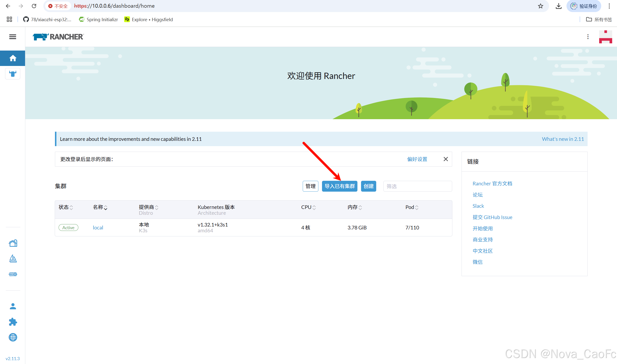
Task: Sort clusters by CPU column
Action: coord(308,207)
